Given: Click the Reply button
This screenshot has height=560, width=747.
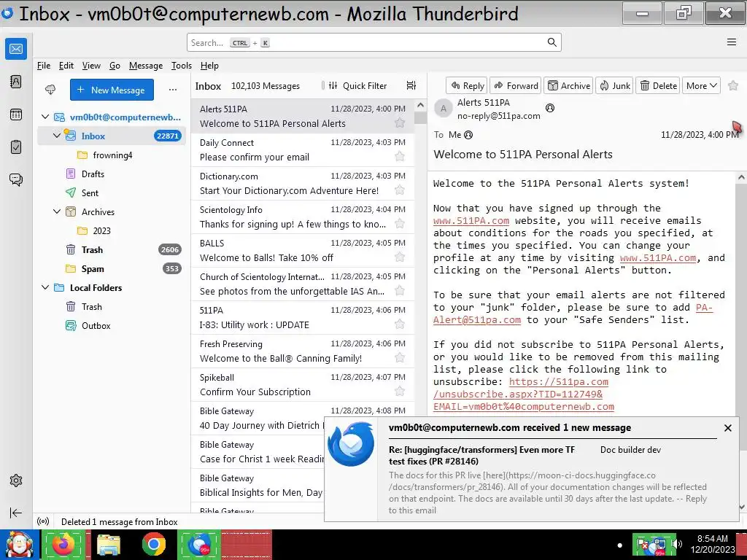Looking at the screenshot, I should [x=467, y=86].
